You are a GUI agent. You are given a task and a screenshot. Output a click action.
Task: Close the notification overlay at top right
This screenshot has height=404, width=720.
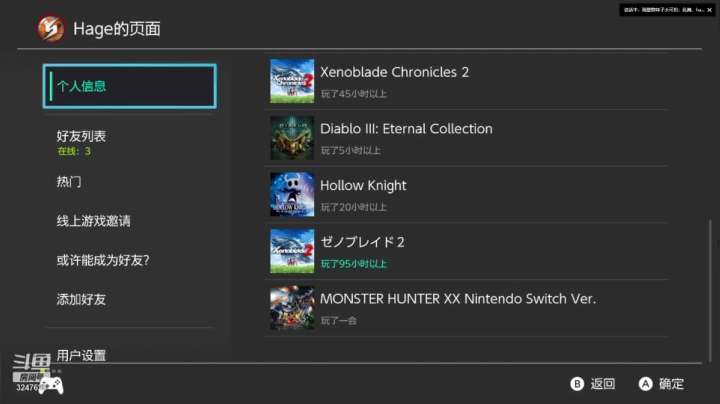[709, 10]
